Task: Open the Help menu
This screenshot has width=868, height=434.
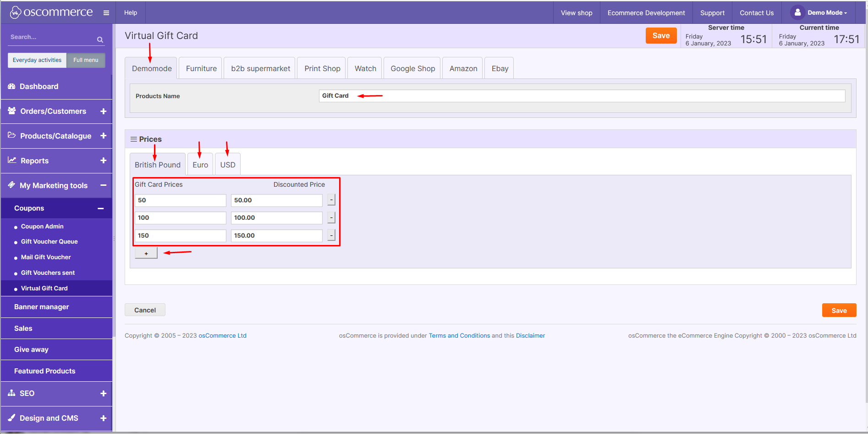Action: [x=131, y=13]
